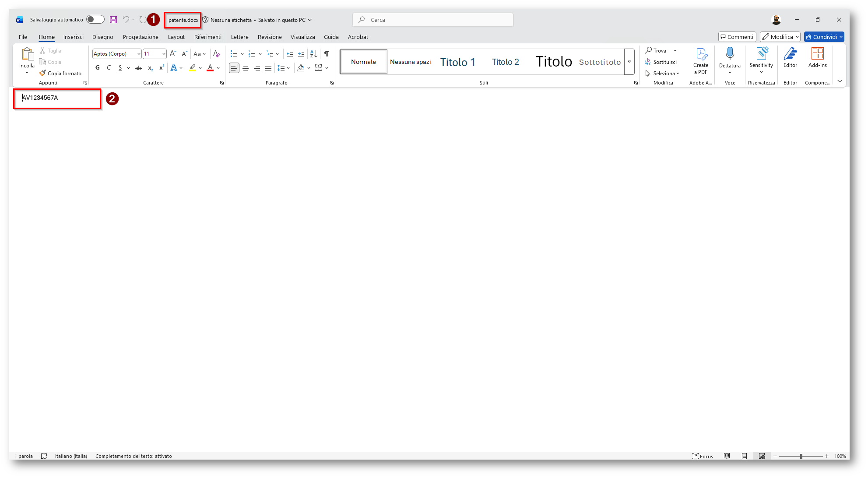Switch to the Revisione tab
868x478 pixels.
270,37
